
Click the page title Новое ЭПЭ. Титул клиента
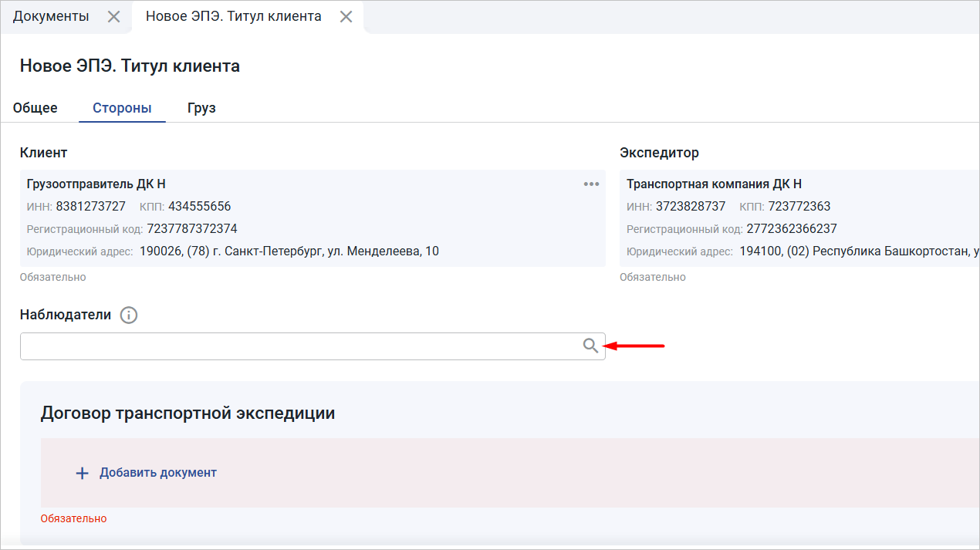[x=130, y=66]
